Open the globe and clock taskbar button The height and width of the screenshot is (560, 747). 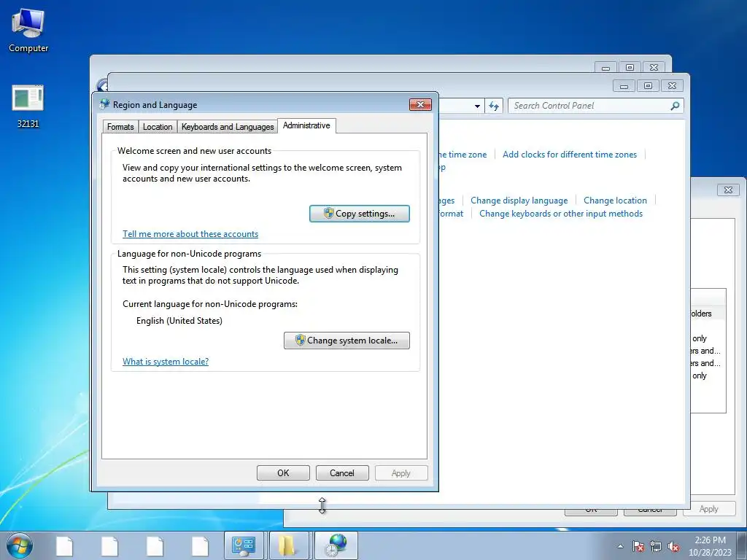[336, 545]
